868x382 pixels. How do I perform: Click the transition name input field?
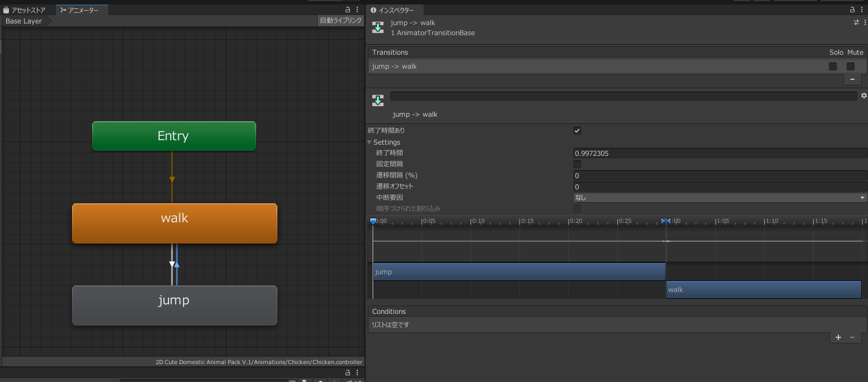click(x=624, y=96)
